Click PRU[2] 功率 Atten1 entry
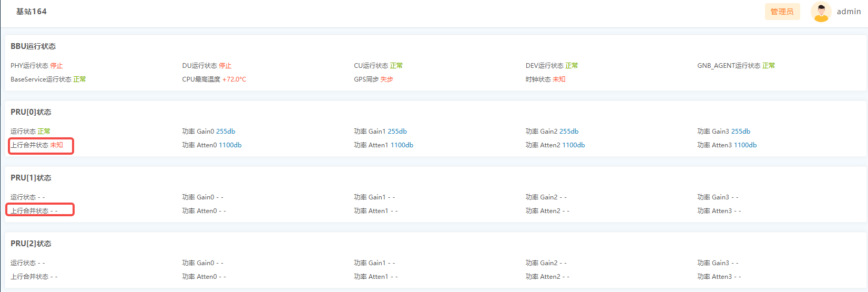The width and height of the screenshot is (868, 292). [x=376, y=277]
